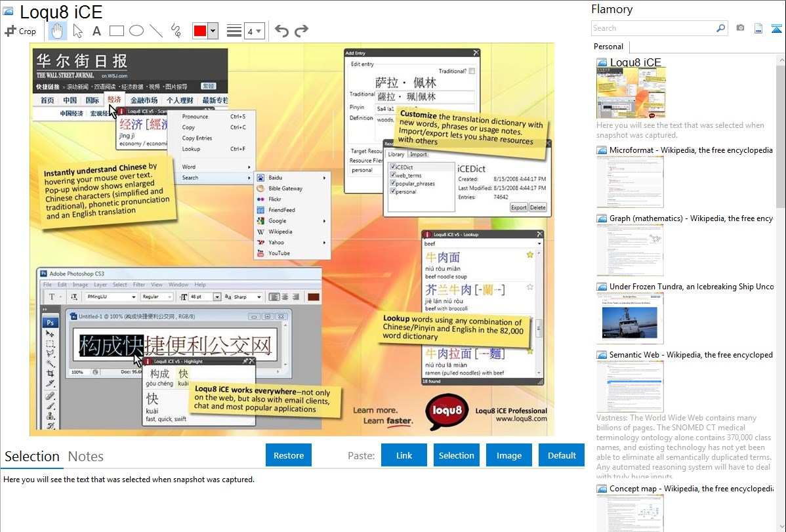This screenshot has height=532, width=786.
Task: Redo the annotation
Action: [301, 31]
